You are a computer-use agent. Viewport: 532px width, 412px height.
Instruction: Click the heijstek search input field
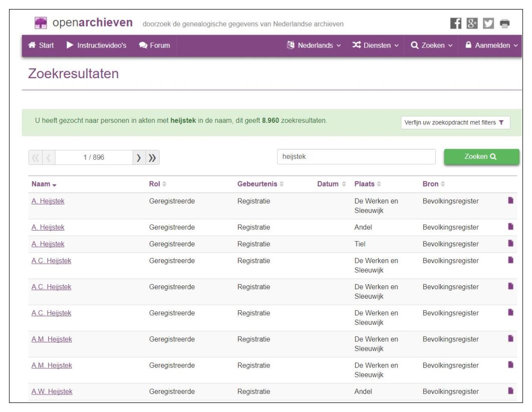coord(356,156)
